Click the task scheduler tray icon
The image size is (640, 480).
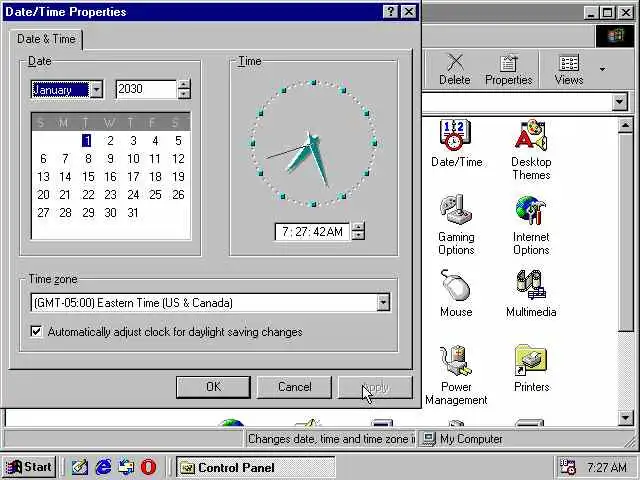pos(567,467)
